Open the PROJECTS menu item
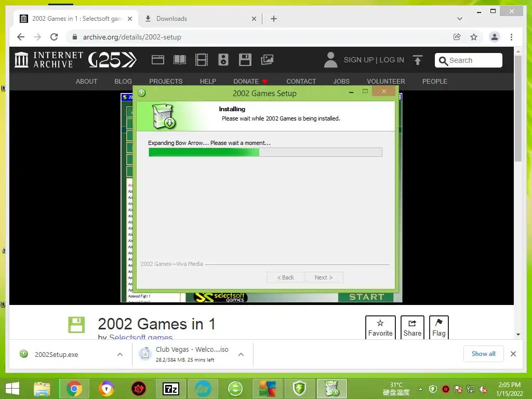Screen dimensions: 532x399 pos(166,82)
